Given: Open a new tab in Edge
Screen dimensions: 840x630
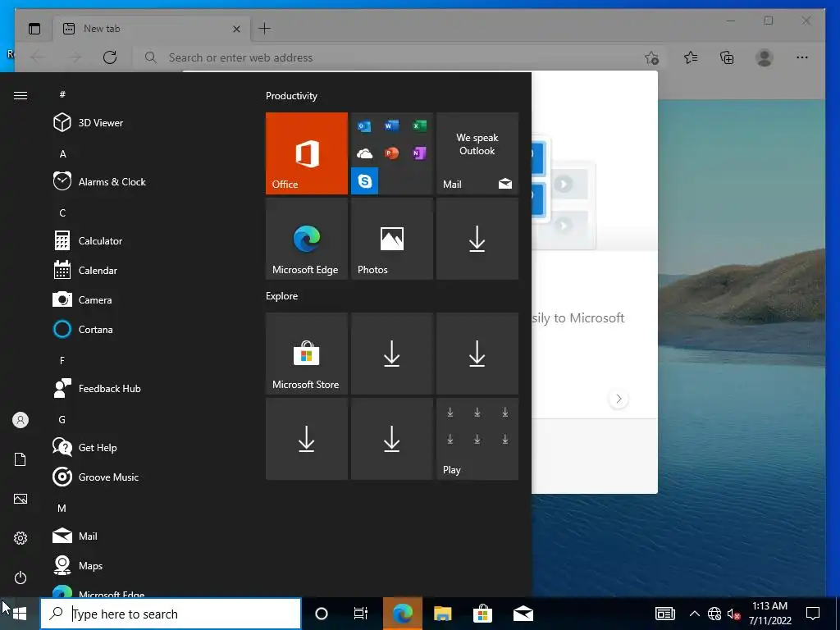Looking at the screenshot, I should 265,29.
